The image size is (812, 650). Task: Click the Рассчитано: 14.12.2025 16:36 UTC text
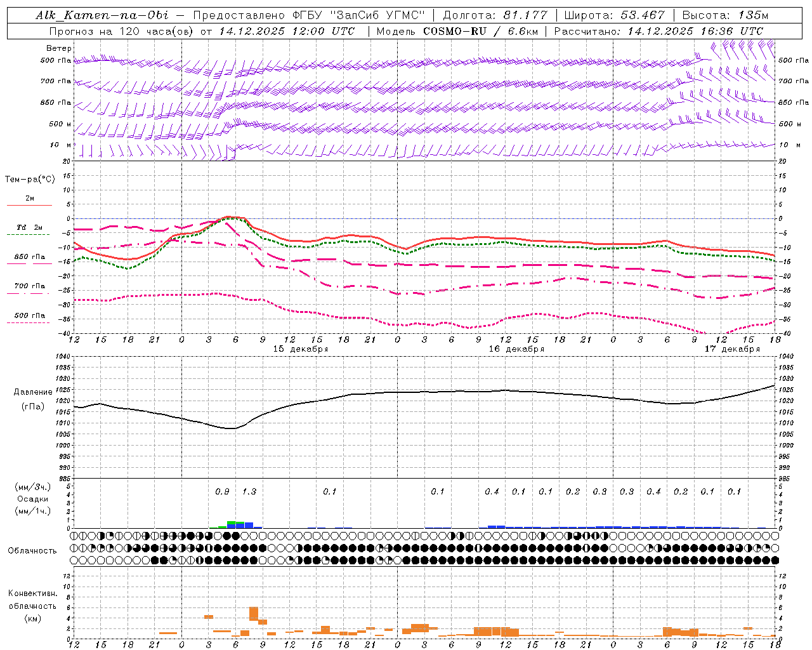(x=658, y=31)
